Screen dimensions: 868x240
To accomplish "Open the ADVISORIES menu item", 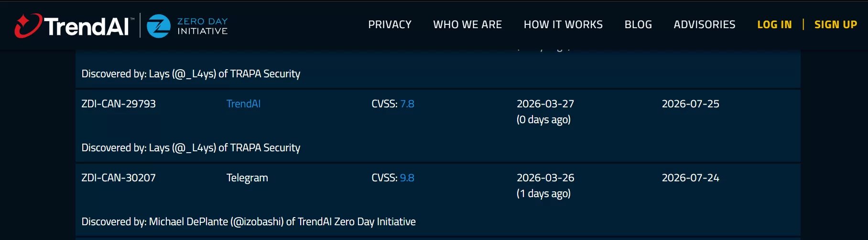I will [704, 24].
